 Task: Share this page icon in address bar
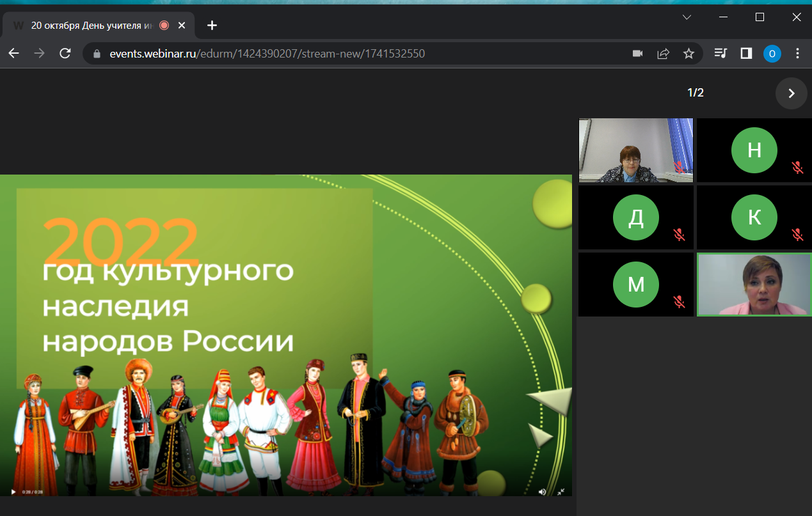tap(664, 54)
